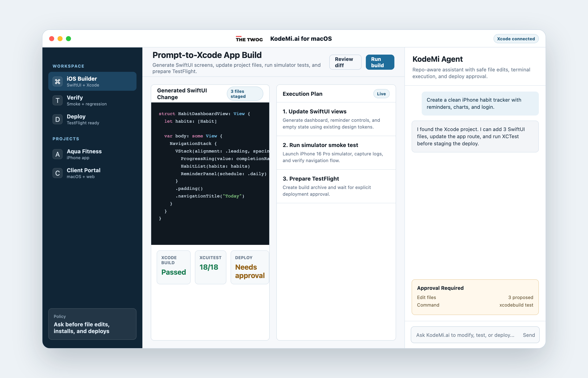588x378 pixels.
Task: Open step 2 Run simulator smoke test
Action: (336, 153)
